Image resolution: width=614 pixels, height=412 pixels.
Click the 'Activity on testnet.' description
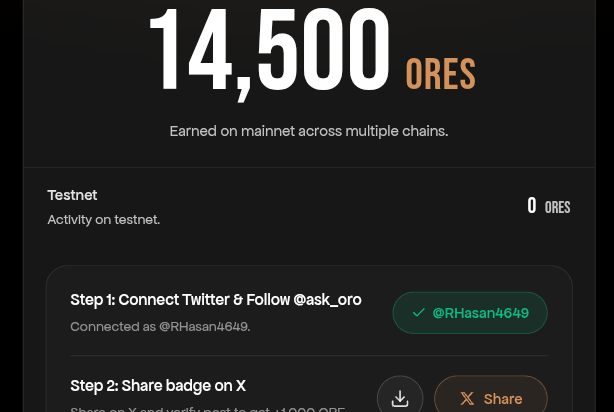[x=104, y=220]
